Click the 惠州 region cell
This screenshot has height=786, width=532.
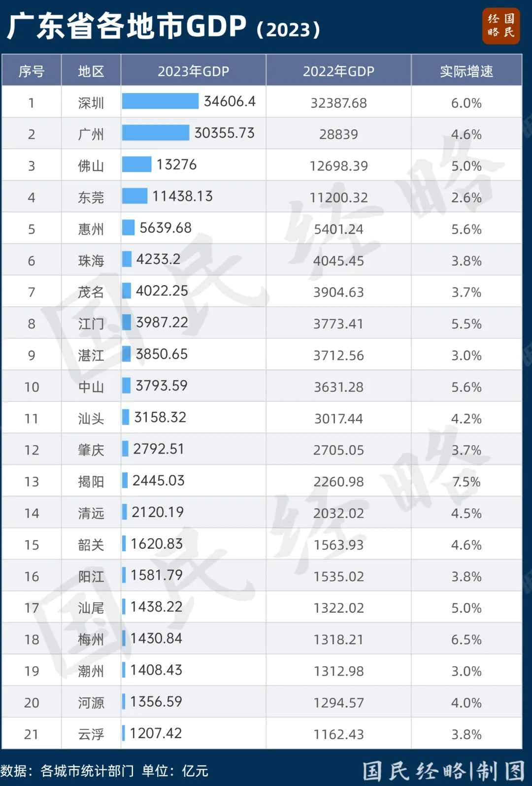[91, 229]
